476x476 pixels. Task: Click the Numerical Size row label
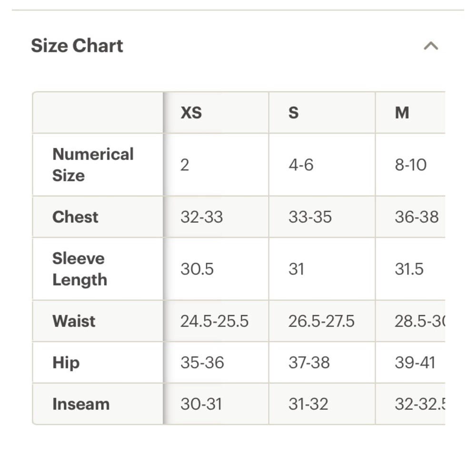point(93,165)
